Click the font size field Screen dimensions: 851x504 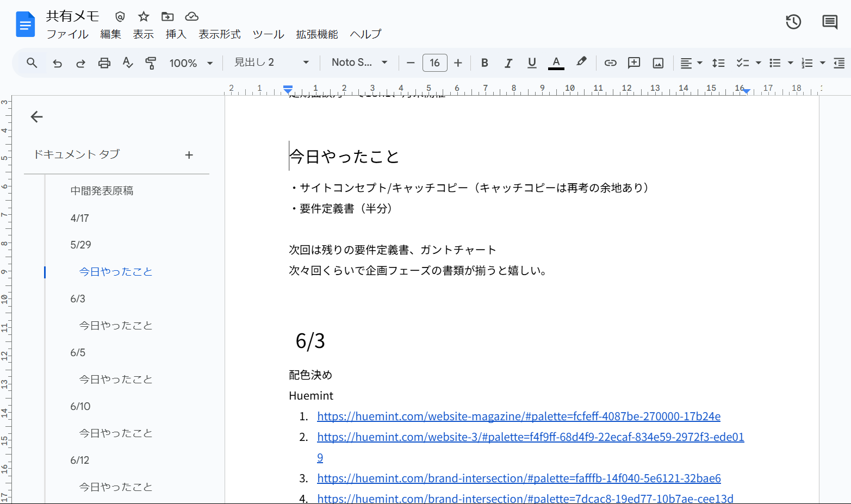coord(435,63)
